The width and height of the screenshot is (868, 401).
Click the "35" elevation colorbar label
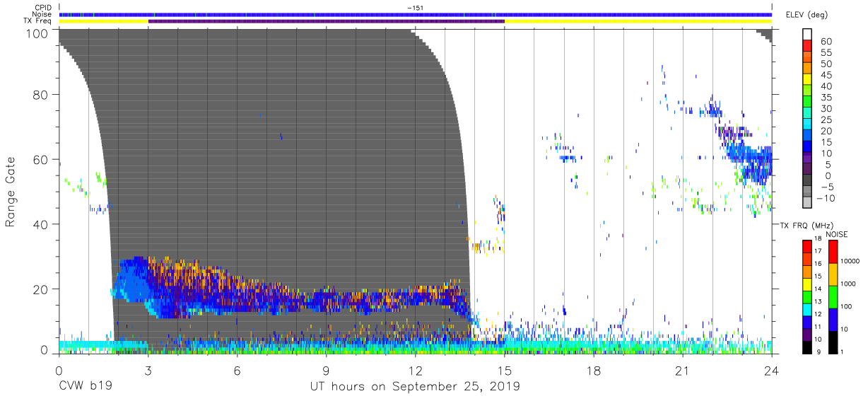click(x=826, y=98)
